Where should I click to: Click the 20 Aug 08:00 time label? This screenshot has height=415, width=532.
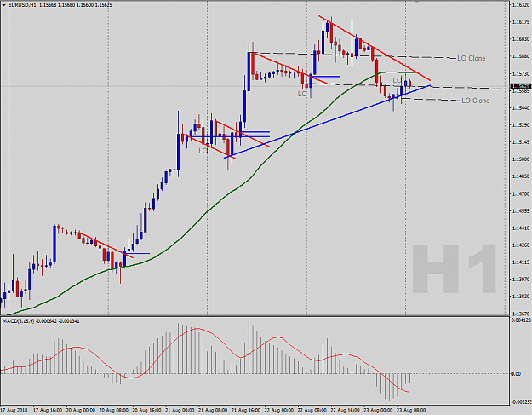114,410
